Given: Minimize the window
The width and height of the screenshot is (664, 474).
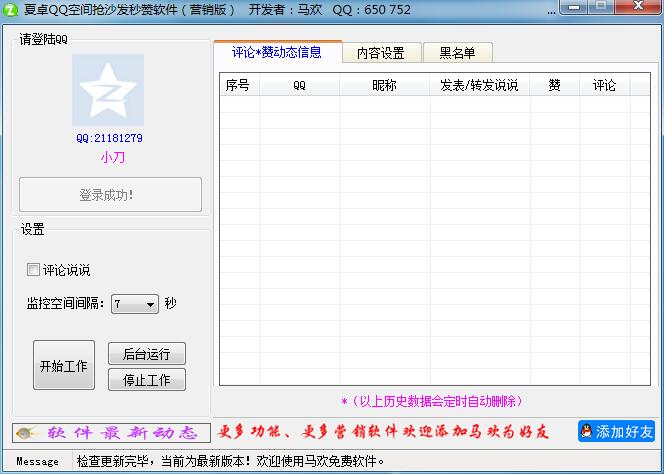Looking at the screenshot, I should pos(574,7).
